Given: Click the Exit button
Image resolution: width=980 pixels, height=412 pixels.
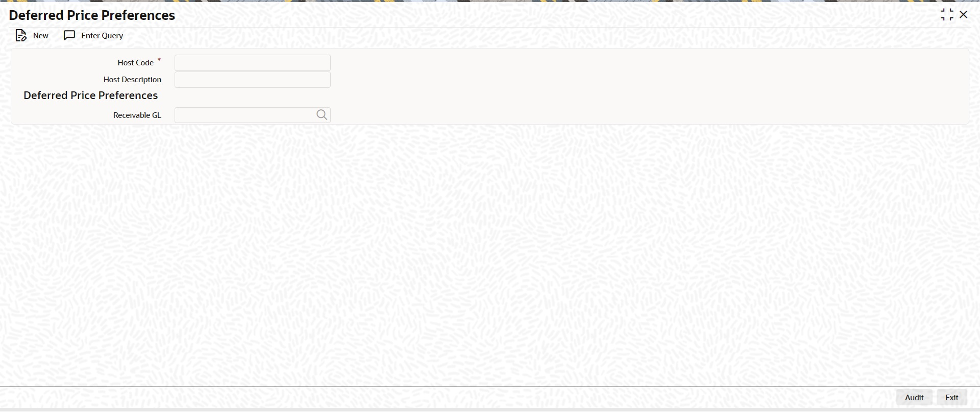Looking at the screenshot, I should (952, 398).
